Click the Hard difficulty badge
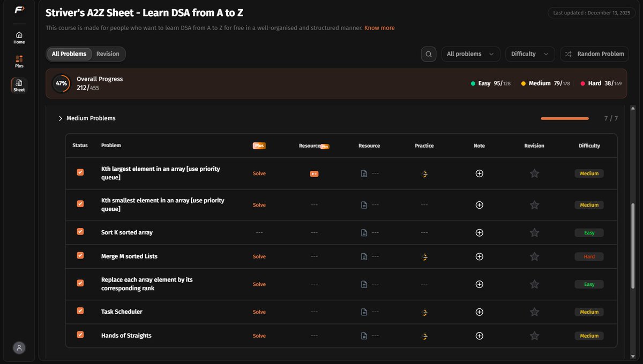643x364 pixels. (589, 256)
